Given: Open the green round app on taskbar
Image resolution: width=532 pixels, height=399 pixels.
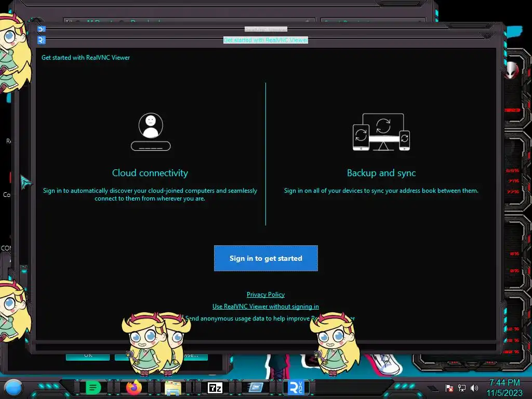Looking at the screenshot, I should click(94, 388).
